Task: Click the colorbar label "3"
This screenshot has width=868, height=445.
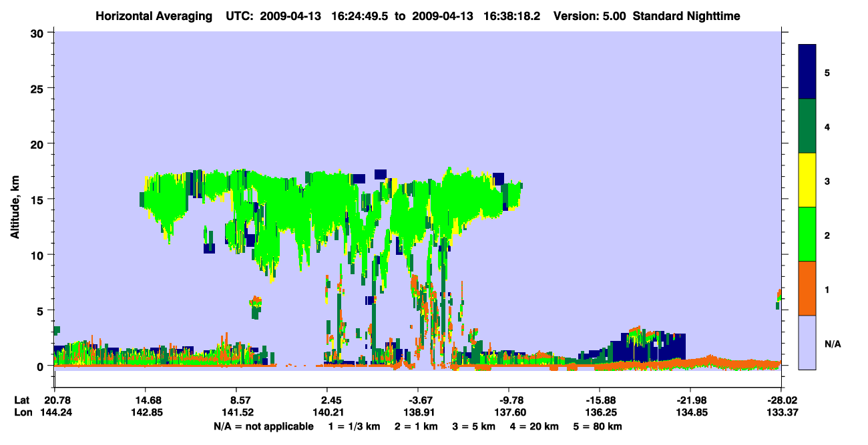Action: pos(827,181)
